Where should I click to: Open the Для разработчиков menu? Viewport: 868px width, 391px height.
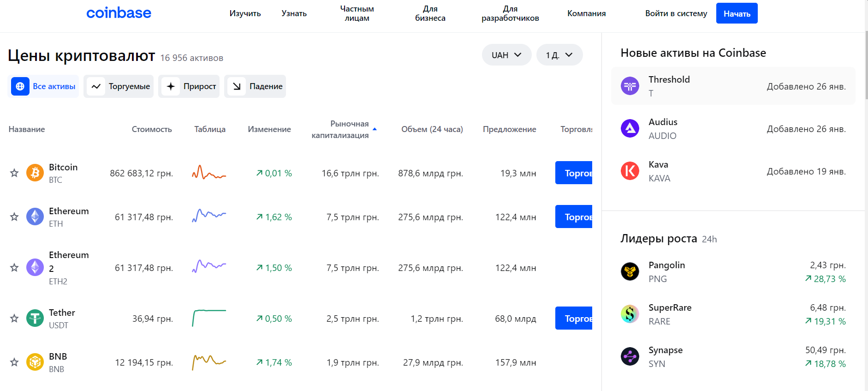click(x=510, y=13)
